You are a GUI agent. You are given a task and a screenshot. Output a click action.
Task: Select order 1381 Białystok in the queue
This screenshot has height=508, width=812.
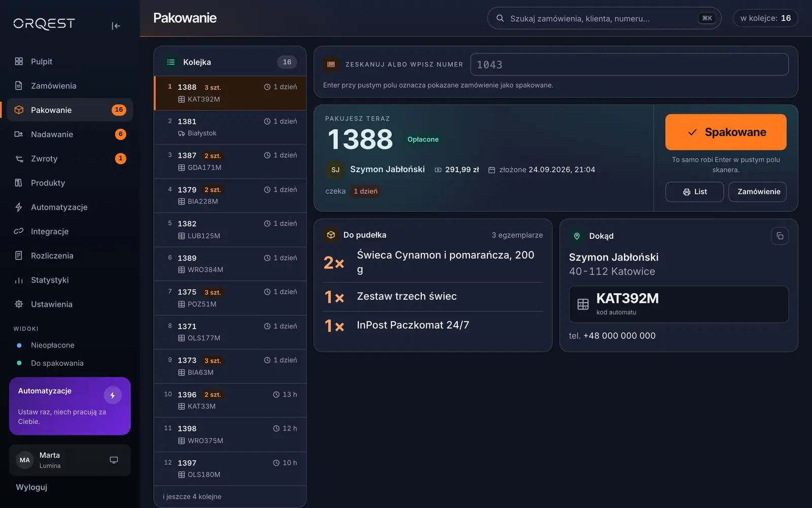[230, 127]
